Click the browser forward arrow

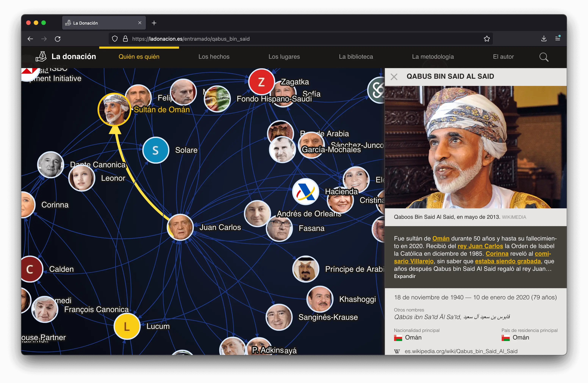pos(44,39)
